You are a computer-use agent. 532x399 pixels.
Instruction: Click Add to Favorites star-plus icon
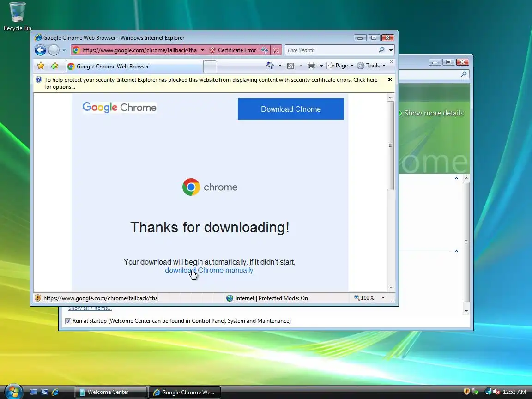click(x=54, y=66)
